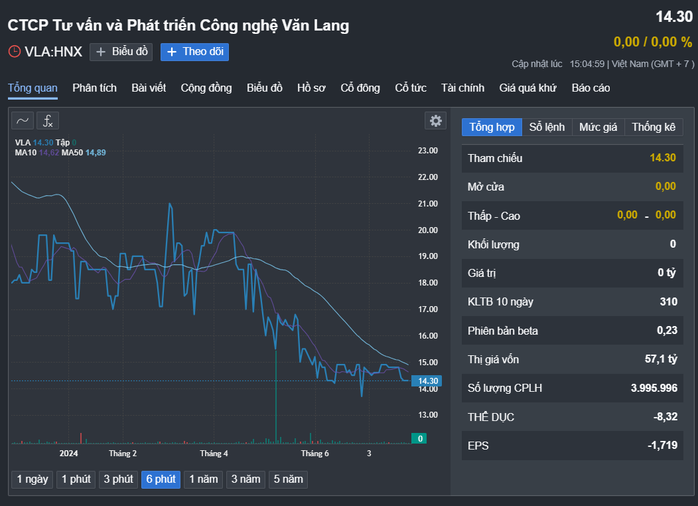Viewport: 698px width, 506px height.
Task: Click the company name heading Văn Lang
Action: [x=178, y=25]
